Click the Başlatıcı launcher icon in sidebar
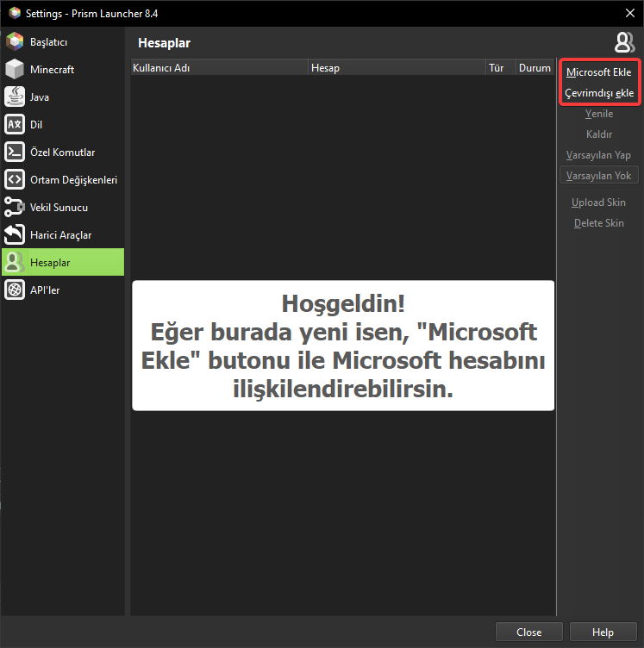The width and height of the screenshot is (644, 648). pos(15,41)
